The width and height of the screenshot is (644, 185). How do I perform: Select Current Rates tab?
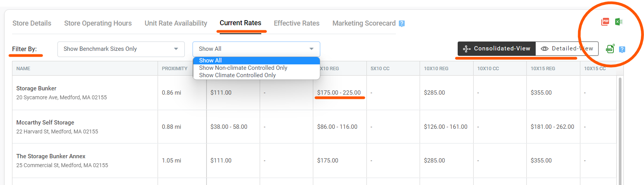[240, 23]
